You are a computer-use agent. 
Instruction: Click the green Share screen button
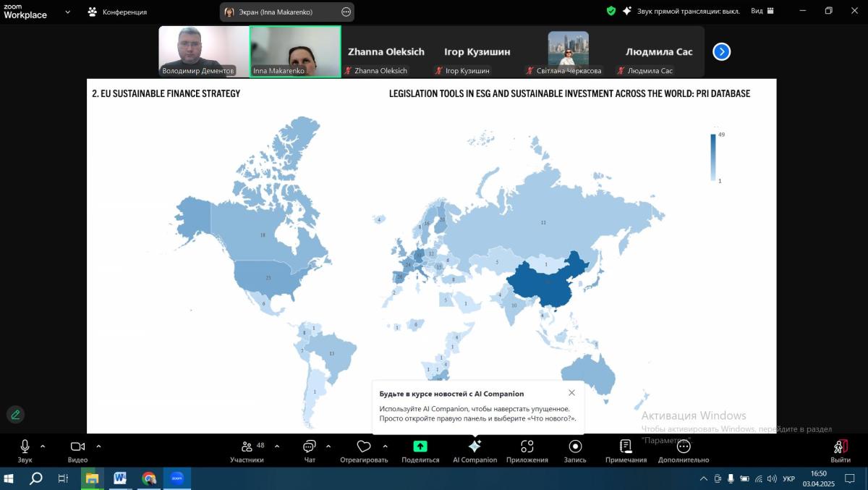420,447
